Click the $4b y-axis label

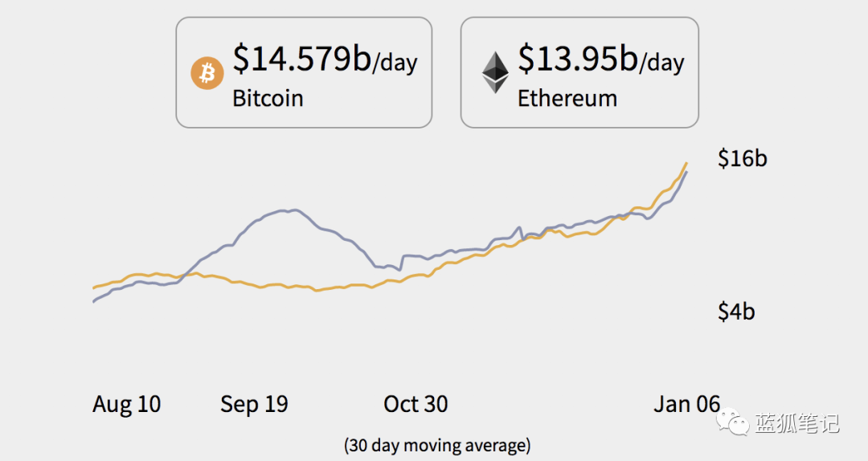pos(736,312)
